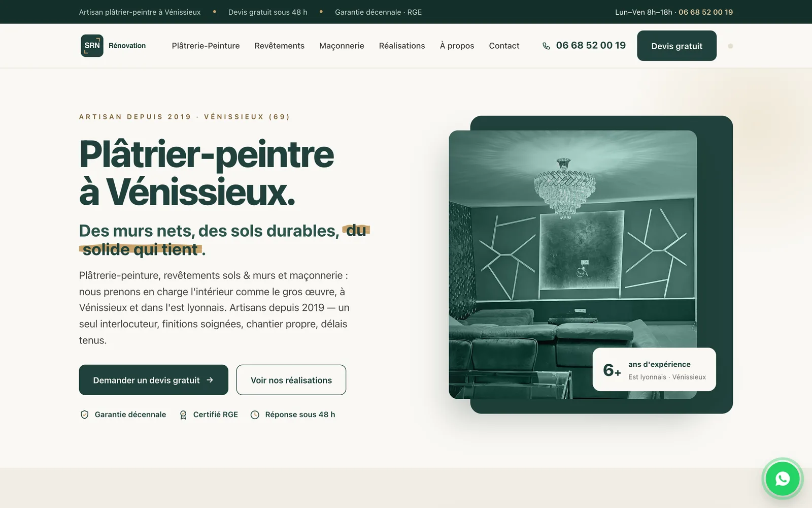Open the WhatsApp chat bubble
812x508 pixels.
pos(782,479)
